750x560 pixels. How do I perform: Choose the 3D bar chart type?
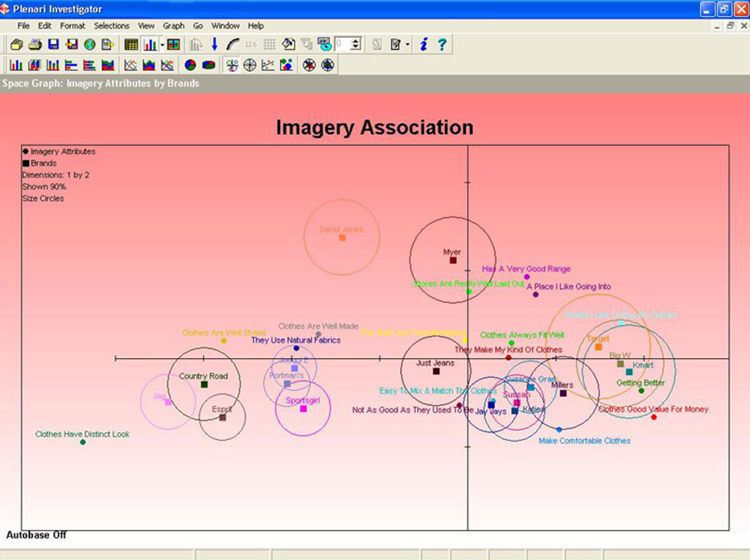coord(34,65)
